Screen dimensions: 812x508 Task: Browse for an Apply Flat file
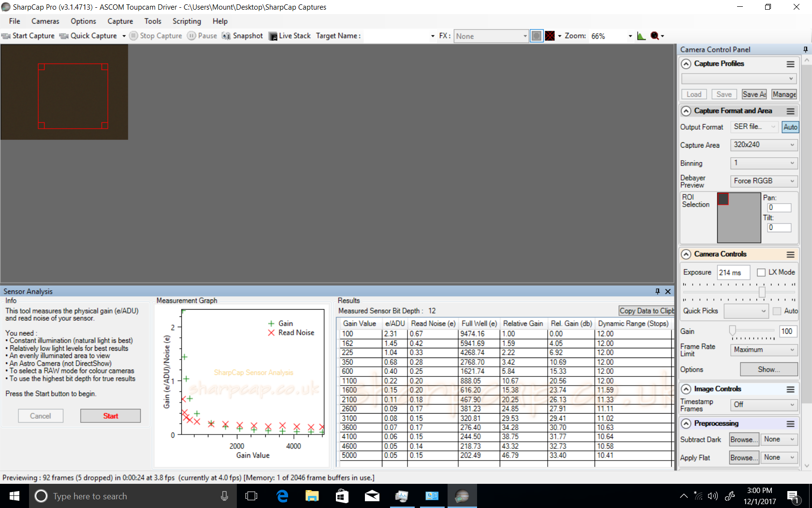(744, 458)
